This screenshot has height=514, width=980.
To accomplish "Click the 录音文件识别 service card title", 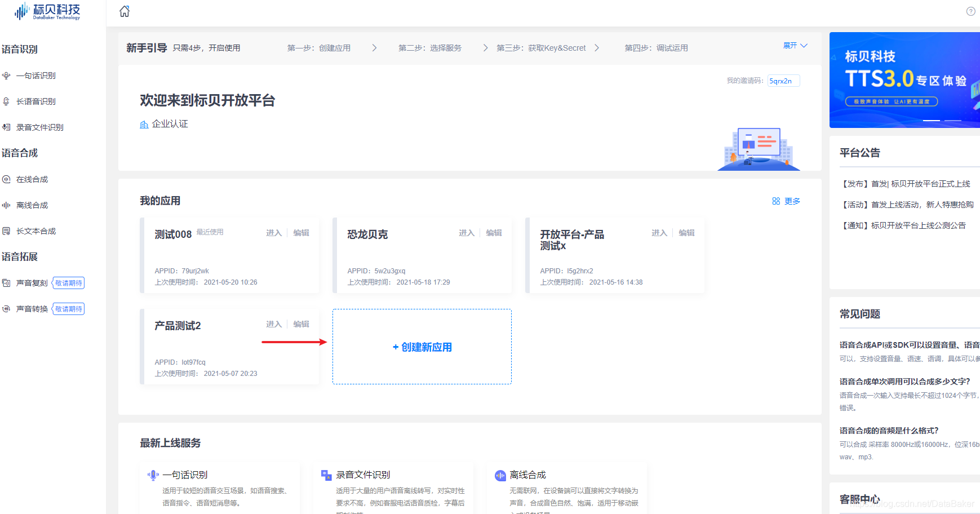I will click(x=363, y=475).
